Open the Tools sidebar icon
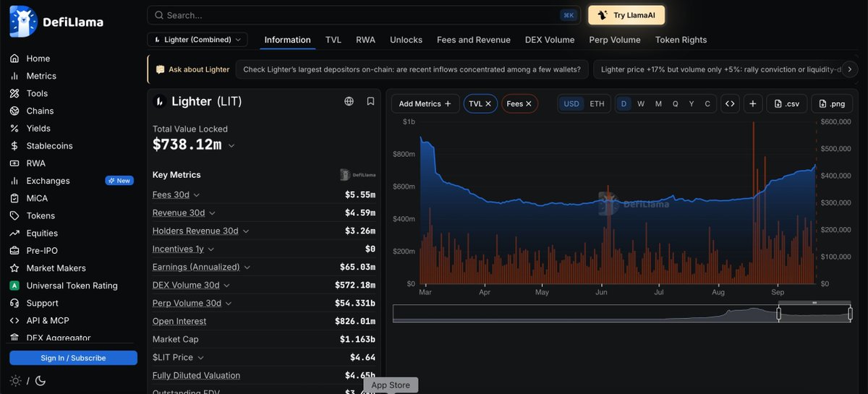 coord(14,93)
